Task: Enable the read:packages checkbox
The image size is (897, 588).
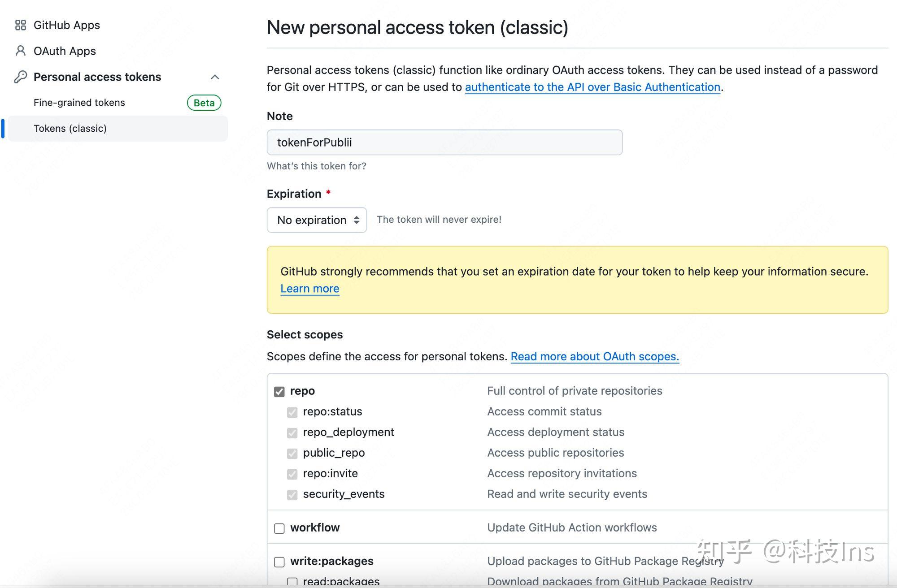Action: pyautogui.click(x=293, y=581)
